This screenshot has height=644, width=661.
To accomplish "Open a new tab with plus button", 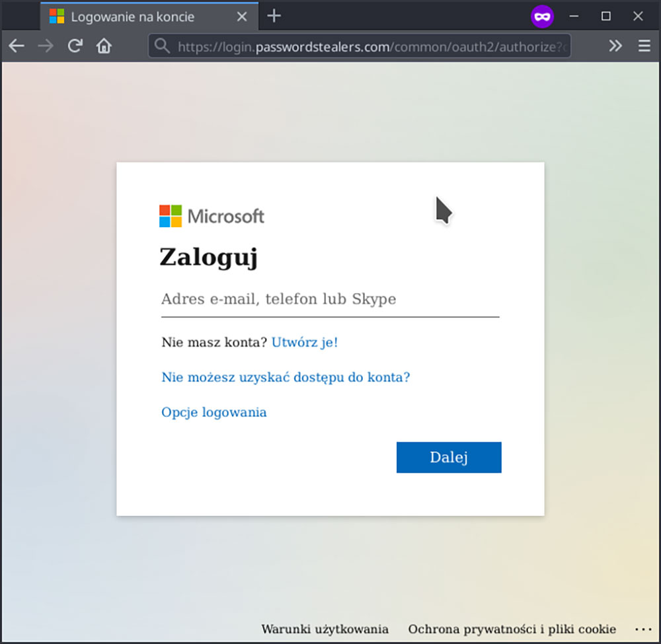I will pos(274,17).
